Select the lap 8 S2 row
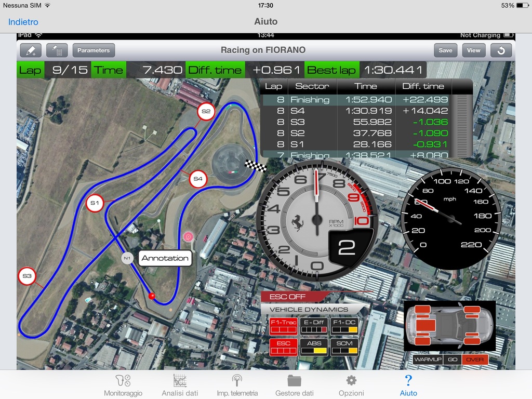 355,134
